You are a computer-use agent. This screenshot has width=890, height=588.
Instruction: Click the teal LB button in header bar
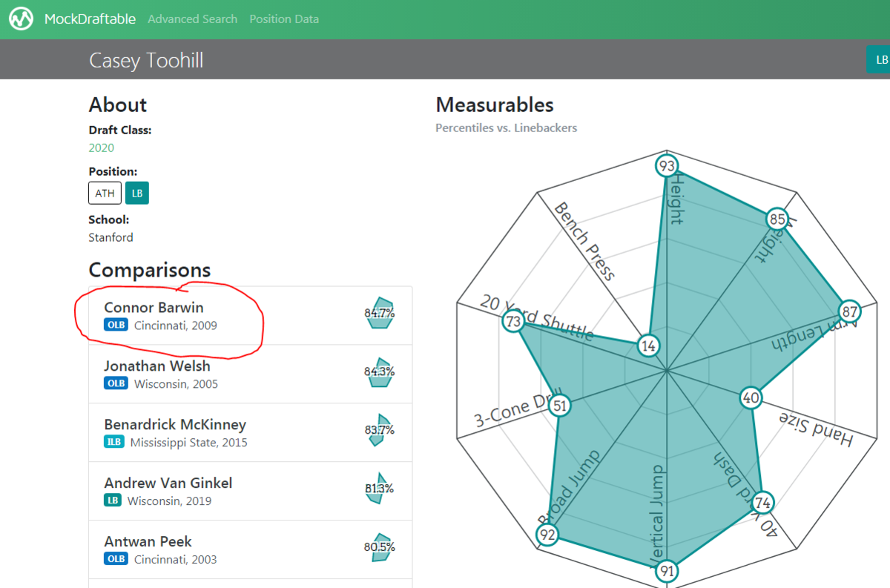click(880, 60)
